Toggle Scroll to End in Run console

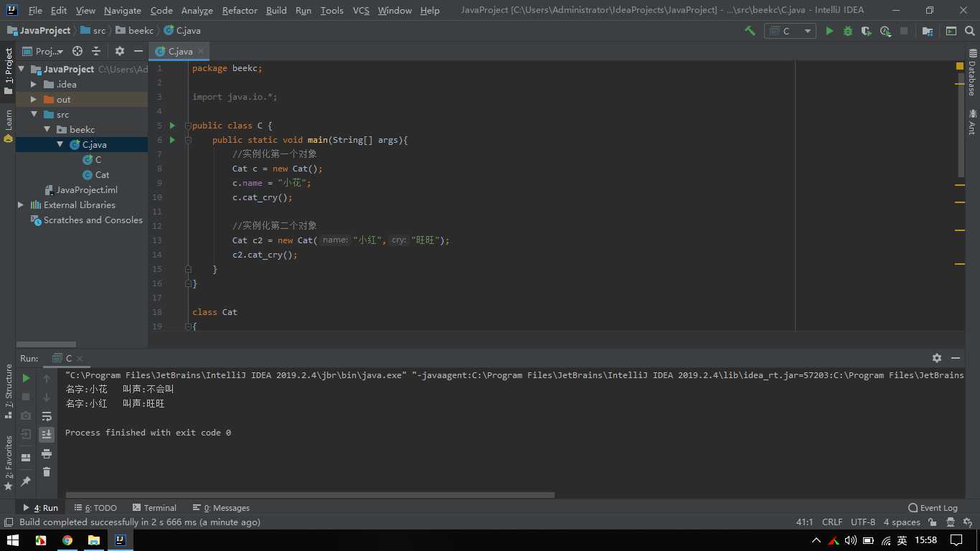47,434
